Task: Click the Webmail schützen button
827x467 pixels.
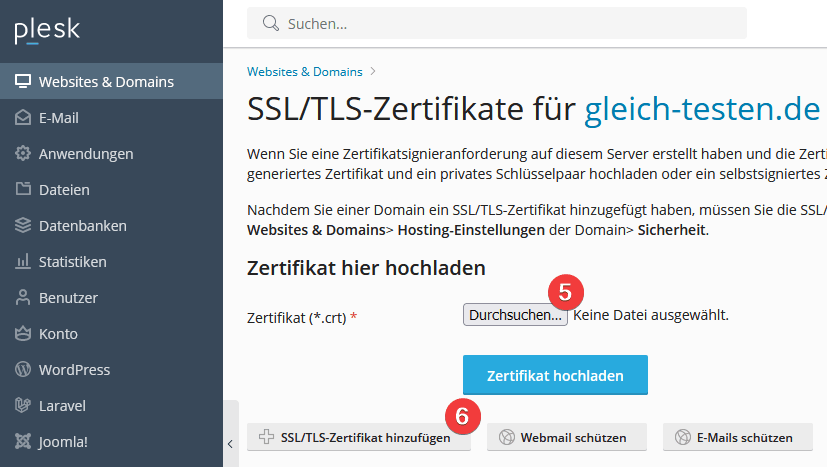Action: coord(566,437)
